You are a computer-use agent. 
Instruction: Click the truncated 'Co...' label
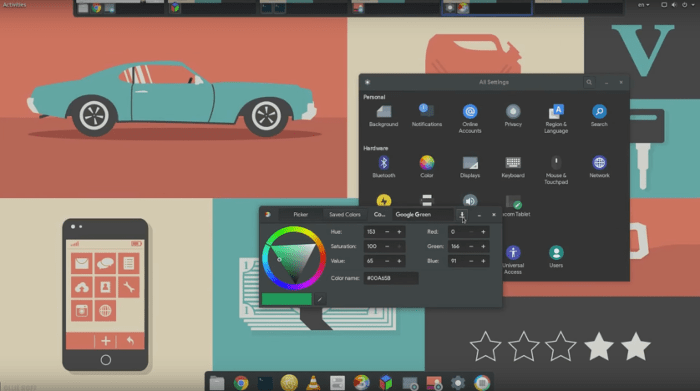pyautogui.click(x=379, y=215)
